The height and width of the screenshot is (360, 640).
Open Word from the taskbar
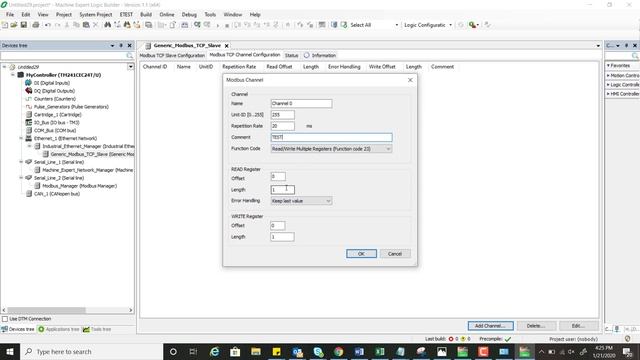pos(359,351)
